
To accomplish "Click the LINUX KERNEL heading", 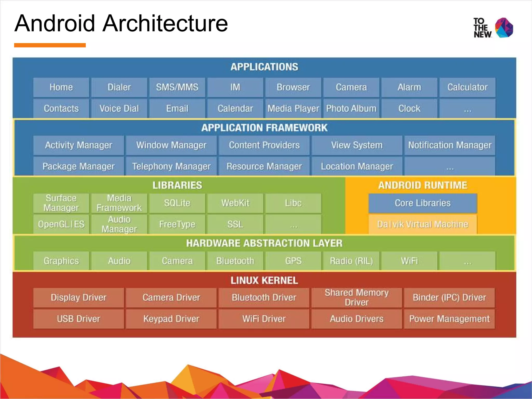I will click(x=264, y=281).
